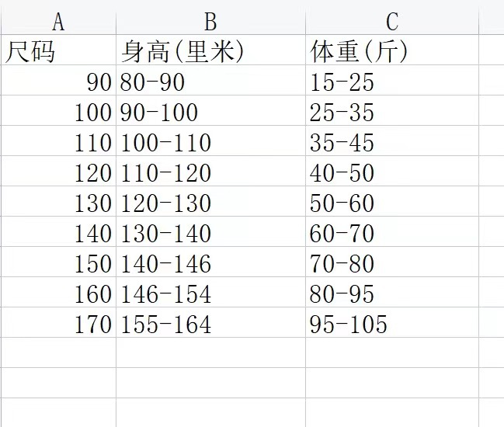
Task: Select the weight cell 80-95
Action: (391, 293)
